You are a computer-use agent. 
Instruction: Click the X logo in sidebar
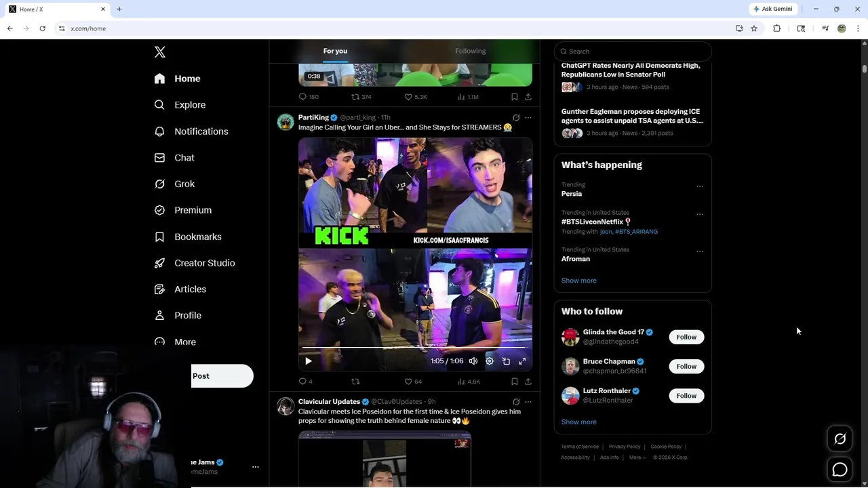click(x=160, y=52)
